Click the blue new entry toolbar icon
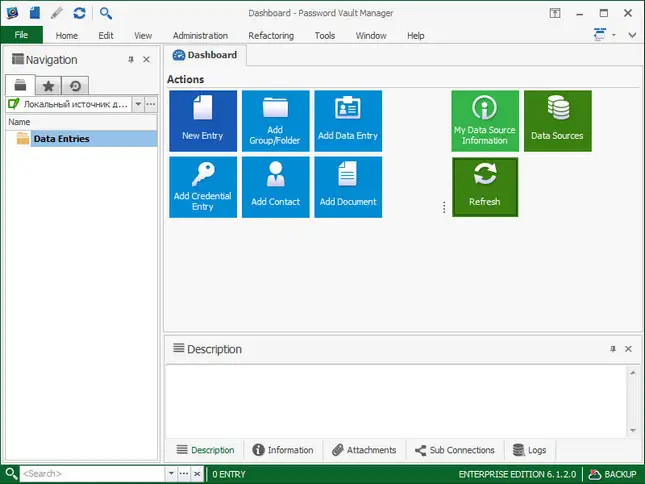The image size is (645, 484). 35,13
